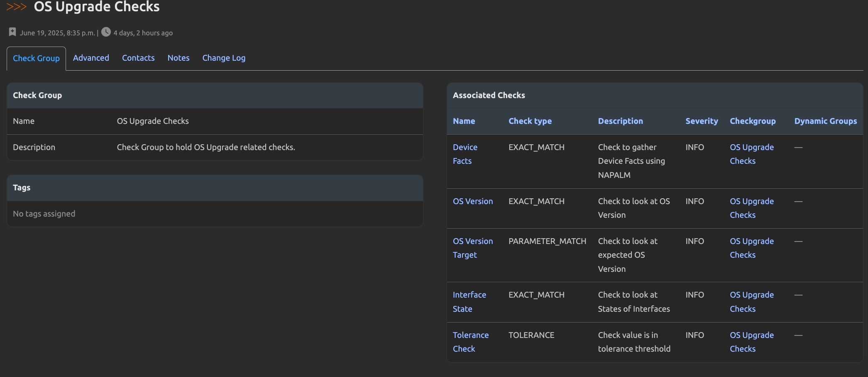Open the Tolerance Check link

(x=470, y=342)
